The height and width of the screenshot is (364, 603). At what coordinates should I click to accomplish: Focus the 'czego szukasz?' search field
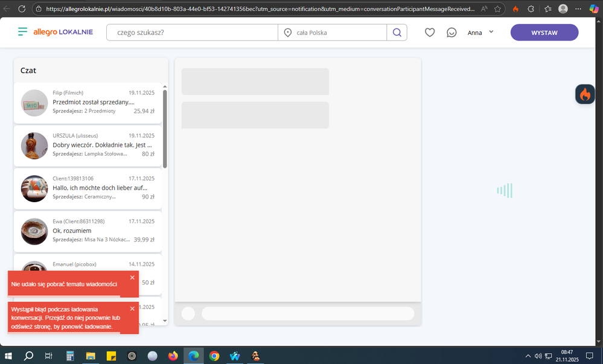tap(191, 33)
